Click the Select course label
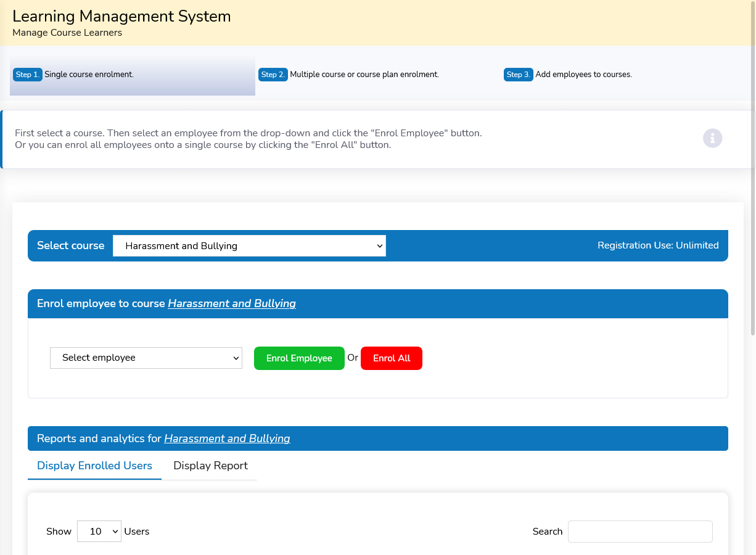This screenshot has height=555, width=756. click(70, 245)
